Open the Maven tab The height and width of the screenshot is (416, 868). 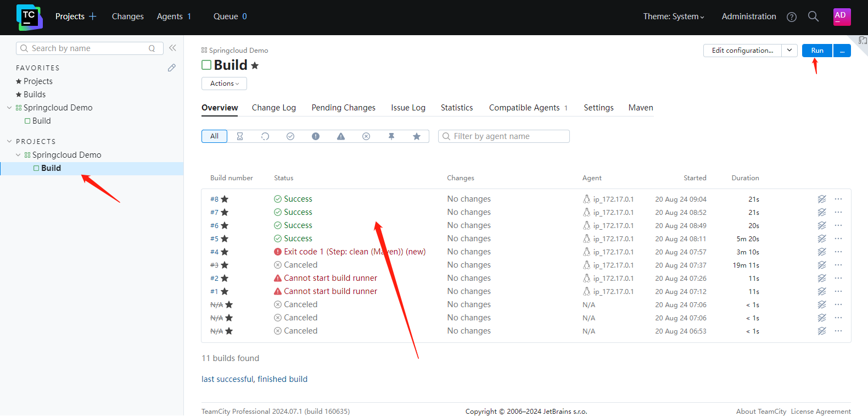[x=641, y=108]
